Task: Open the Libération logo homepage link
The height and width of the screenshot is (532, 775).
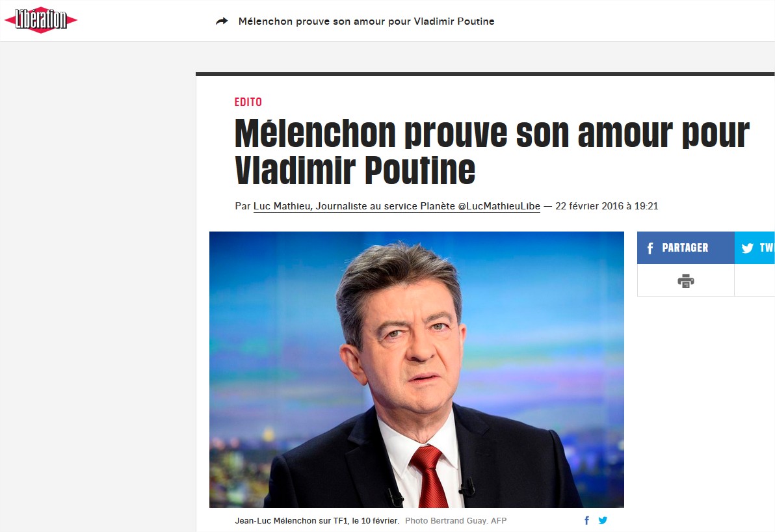Action: point(40,20)
